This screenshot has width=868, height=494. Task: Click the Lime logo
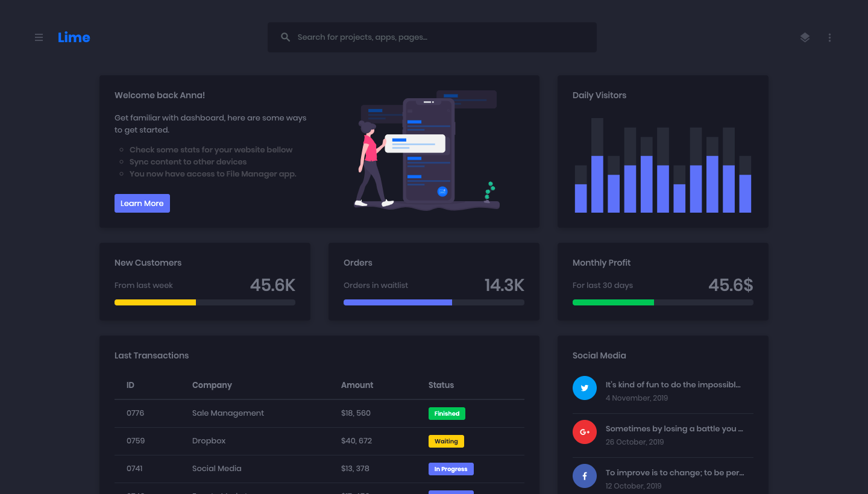pos(74,37)
